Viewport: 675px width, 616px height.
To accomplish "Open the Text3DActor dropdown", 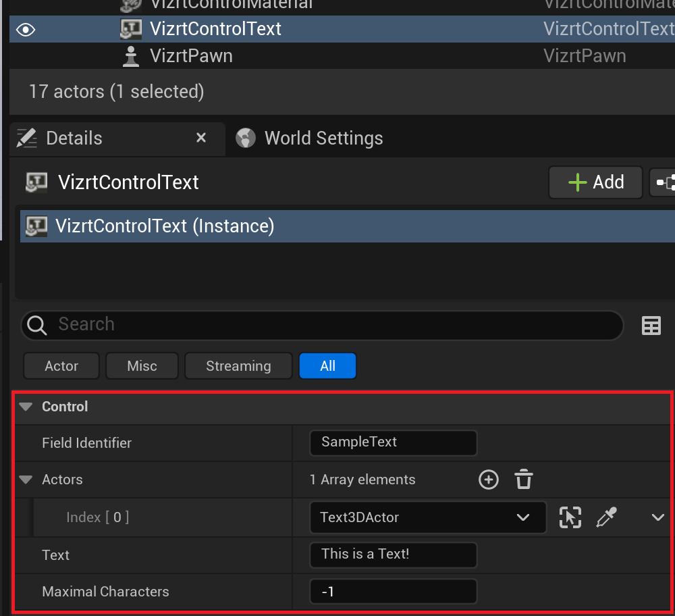I will 428,517.
